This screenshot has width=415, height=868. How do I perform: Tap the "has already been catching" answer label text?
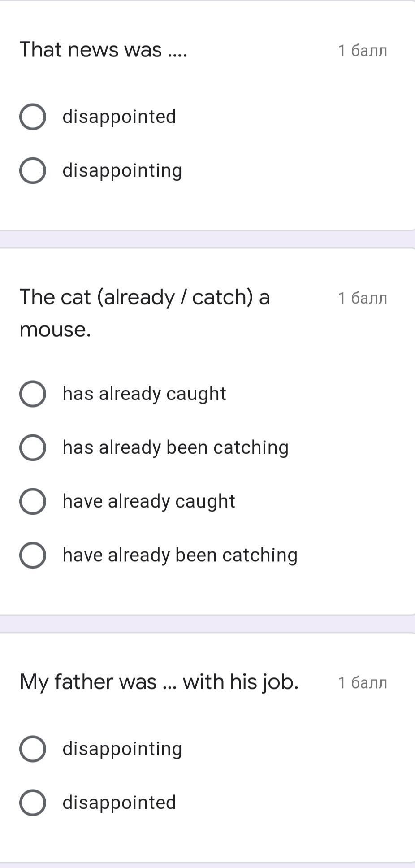point(175,447)
